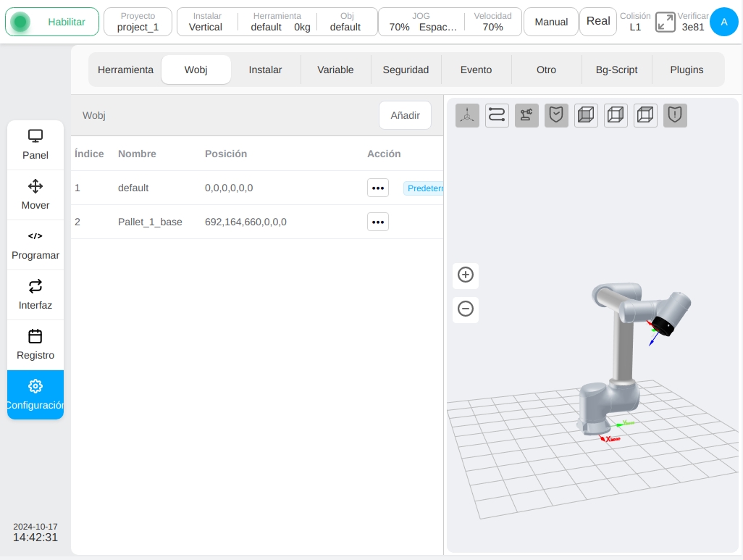
Task: Open the Velocidad 70% setting
Action: pos(493,22)
